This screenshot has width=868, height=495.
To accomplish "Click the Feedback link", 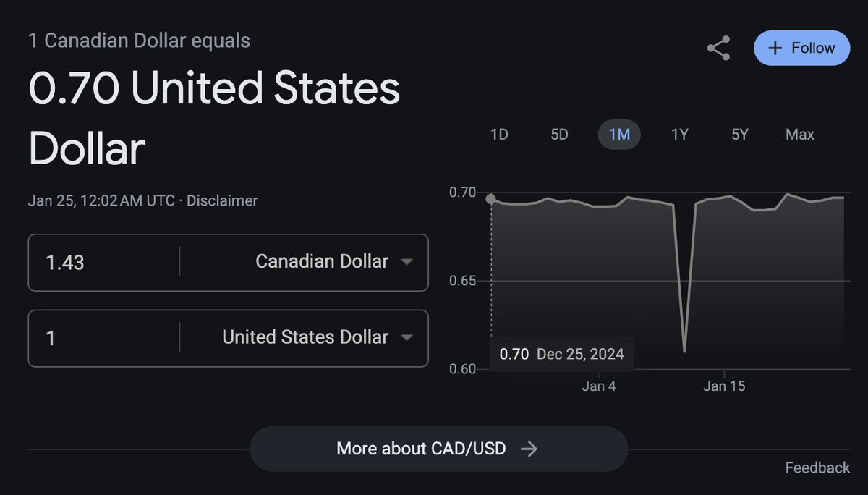I will pyautogui.click(x=817, y=467).
